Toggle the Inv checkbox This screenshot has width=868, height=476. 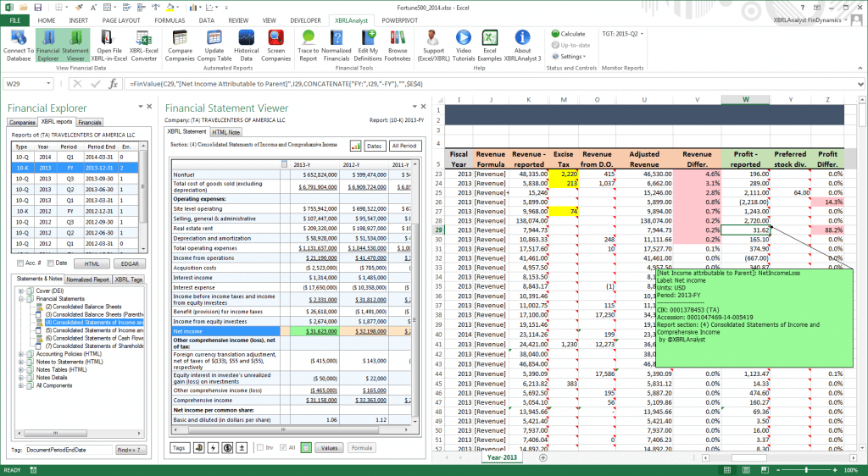pyautogui.click(x=260, y=447)
